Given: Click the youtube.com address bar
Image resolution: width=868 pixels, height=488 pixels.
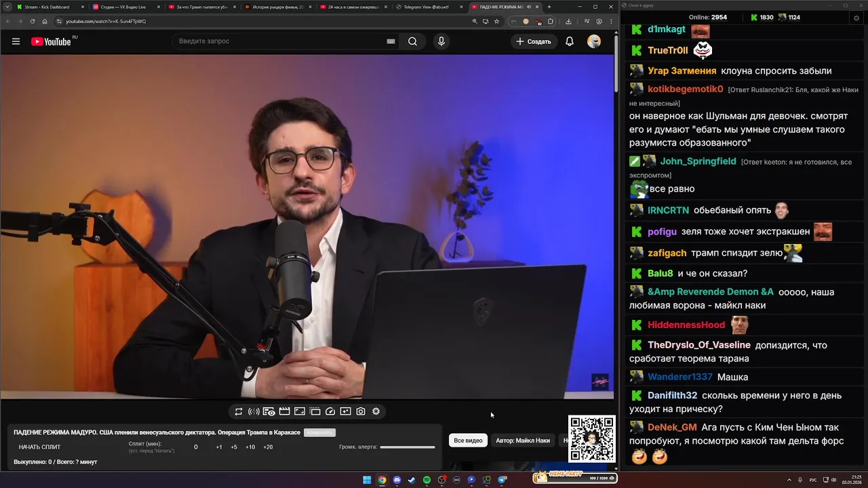Looking at the screenshot, I should (x=264, y=21).
